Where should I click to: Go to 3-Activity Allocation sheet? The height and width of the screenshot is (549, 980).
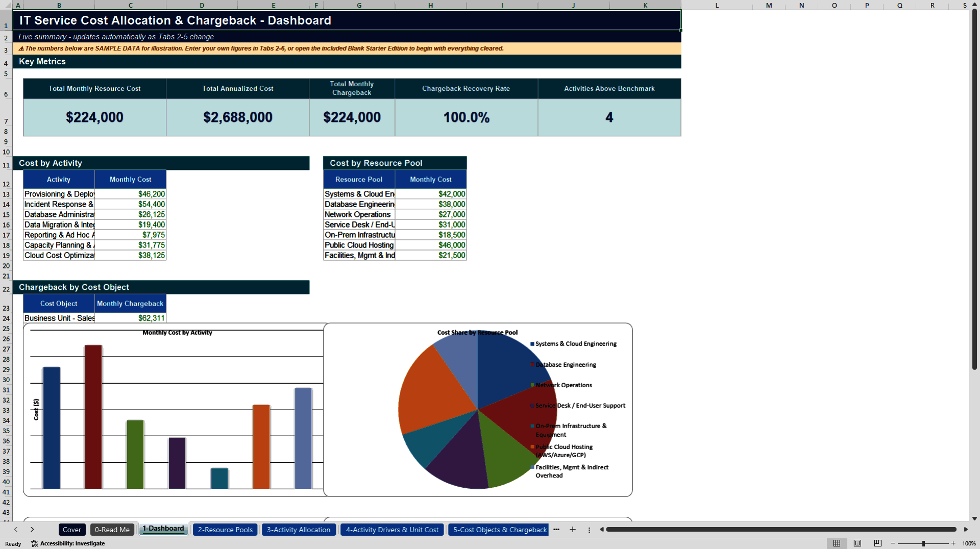click(299, 530)
